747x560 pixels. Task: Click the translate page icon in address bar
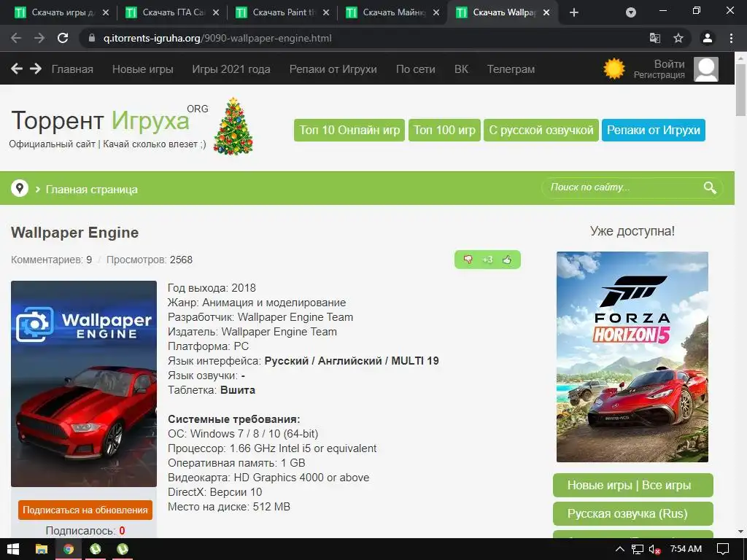coord(655,38)
